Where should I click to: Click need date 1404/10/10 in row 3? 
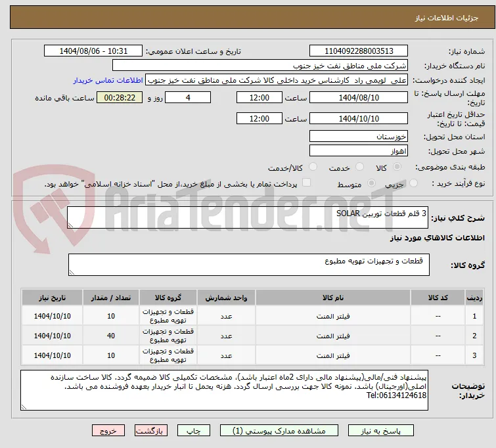(52, 355)
